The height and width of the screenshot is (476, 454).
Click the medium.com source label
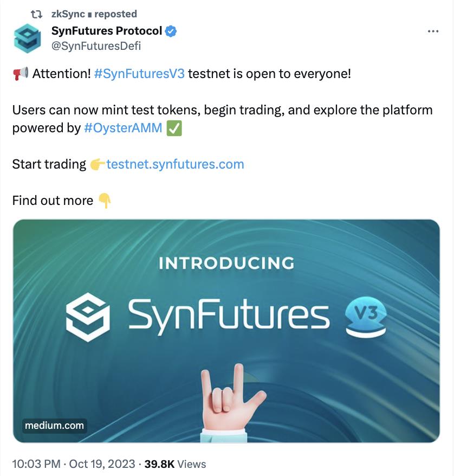click(54, 426)
